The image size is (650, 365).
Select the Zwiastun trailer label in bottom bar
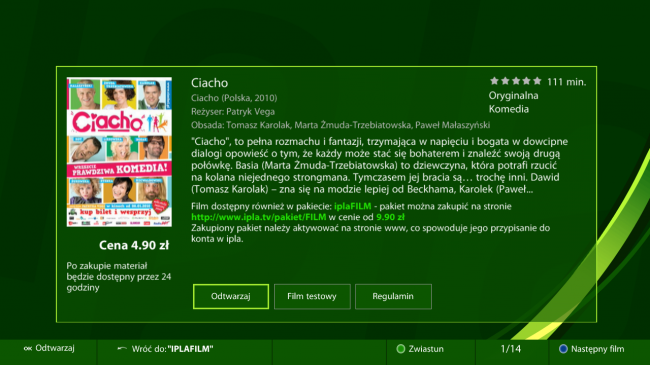(426, 349)
